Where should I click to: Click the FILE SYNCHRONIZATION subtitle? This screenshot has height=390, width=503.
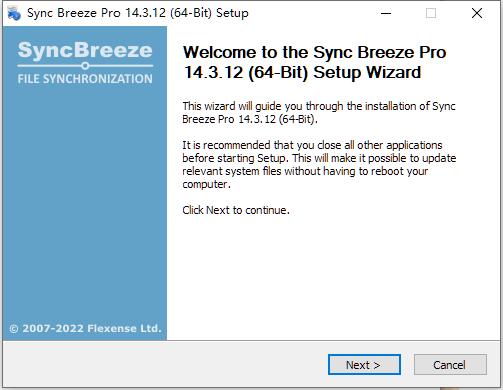tap(85, 79)
